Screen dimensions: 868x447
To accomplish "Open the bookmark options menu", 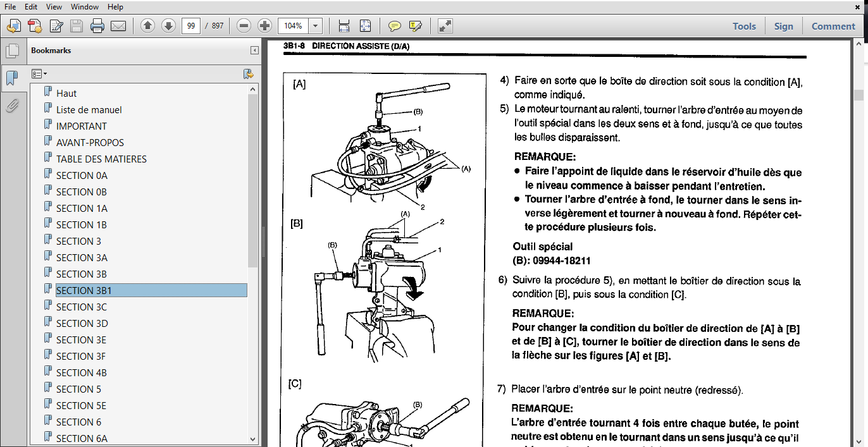I will point(39,74).
